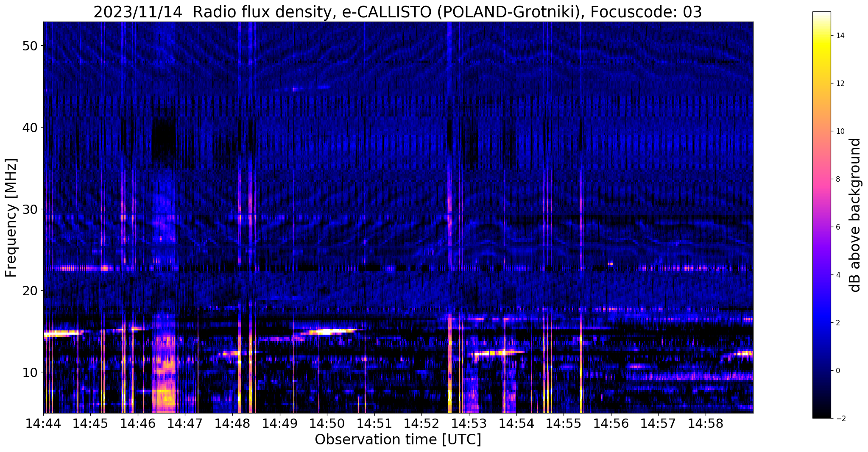Click the 30 MHz frequency tick label
This screenshot has height=452, width=868.
30,209
